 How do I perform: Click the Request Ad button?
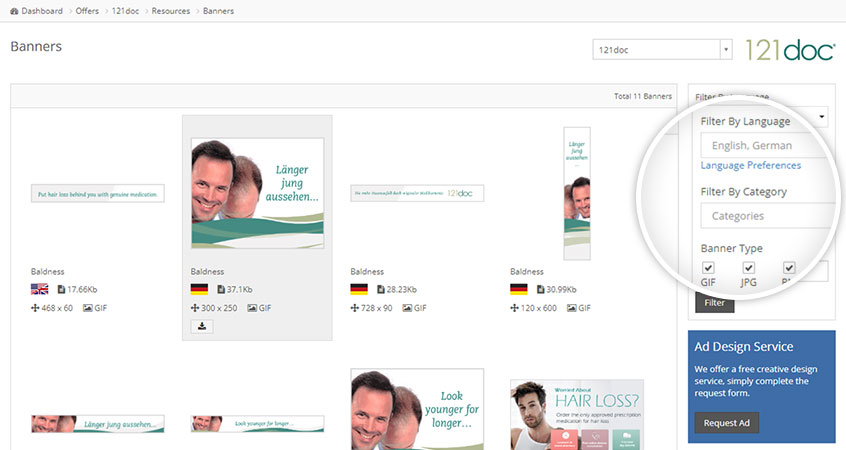click(726, 422)
